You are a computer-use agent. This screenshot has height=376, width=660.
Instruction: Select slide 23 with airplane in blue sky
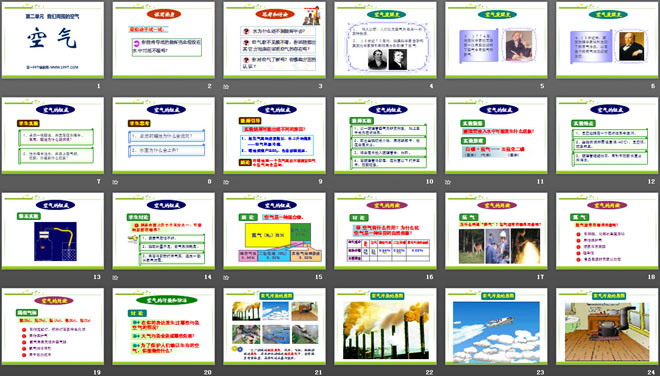click(496, 326)
